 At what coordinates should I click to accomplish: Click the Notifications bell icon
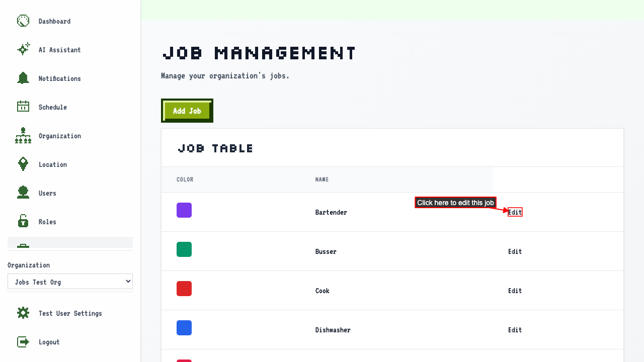pyautogui.click(x=23, y=78)
